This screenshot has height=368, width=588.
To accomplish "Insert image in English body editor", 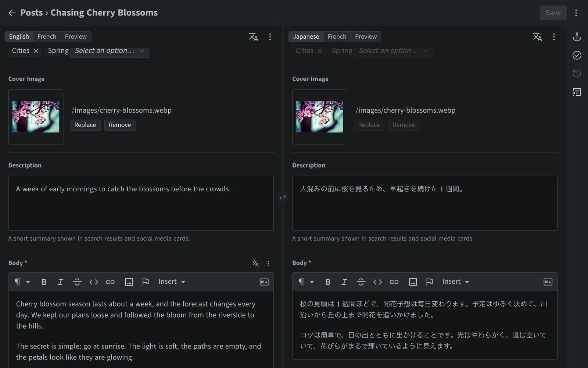I will [129, 282].
